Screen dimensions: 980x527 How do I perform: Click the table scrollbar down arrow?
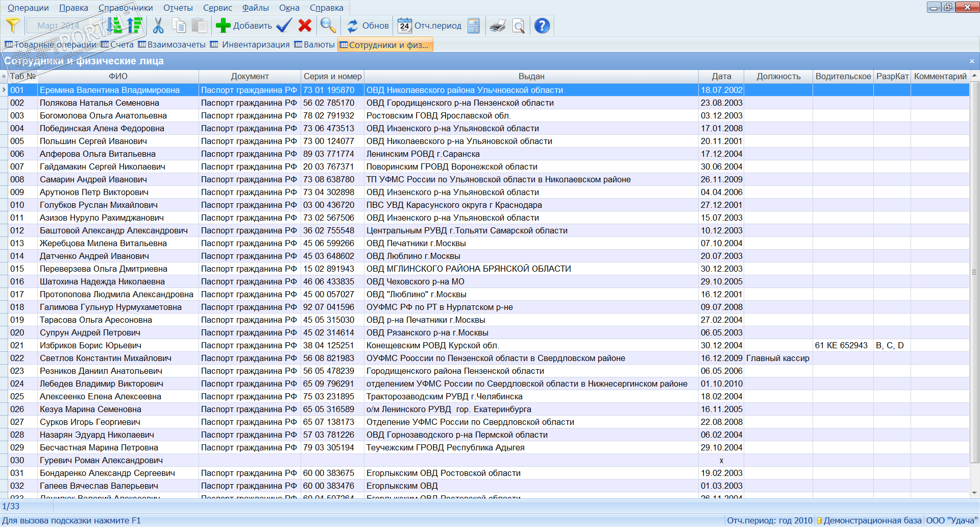point(974,493)
